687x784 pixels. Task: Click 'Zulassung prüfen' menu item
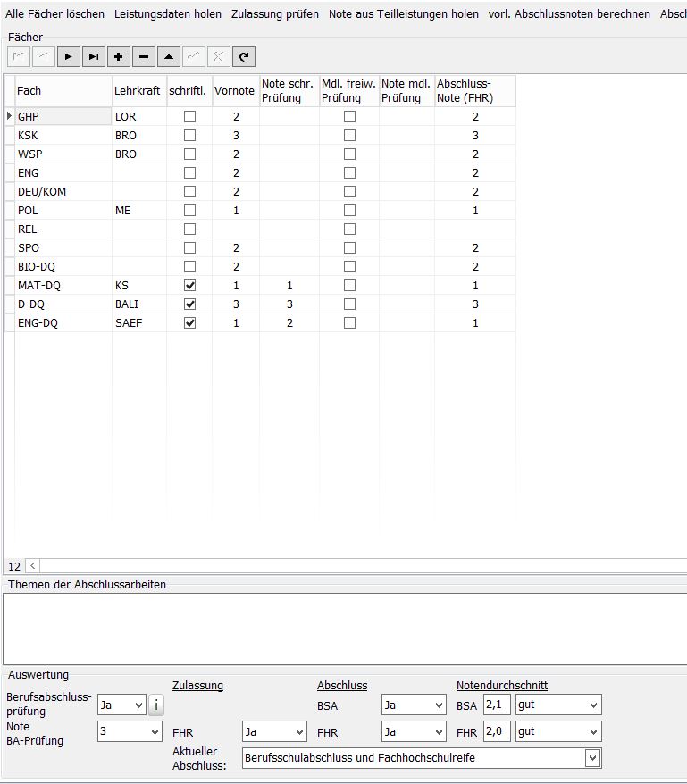pos(274,14)
